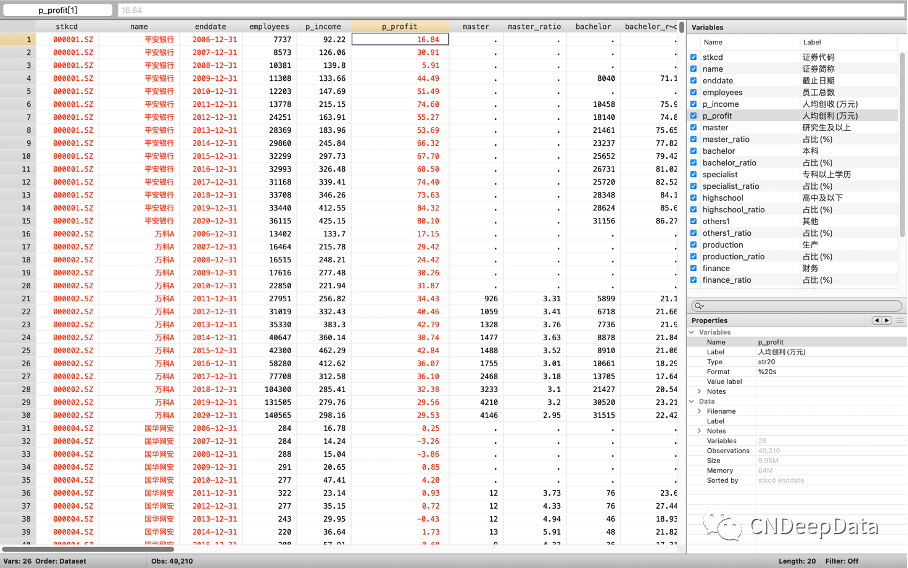Collapse the Data section in Properties
Screen dimensions: 908x568
tap(692, 401)
